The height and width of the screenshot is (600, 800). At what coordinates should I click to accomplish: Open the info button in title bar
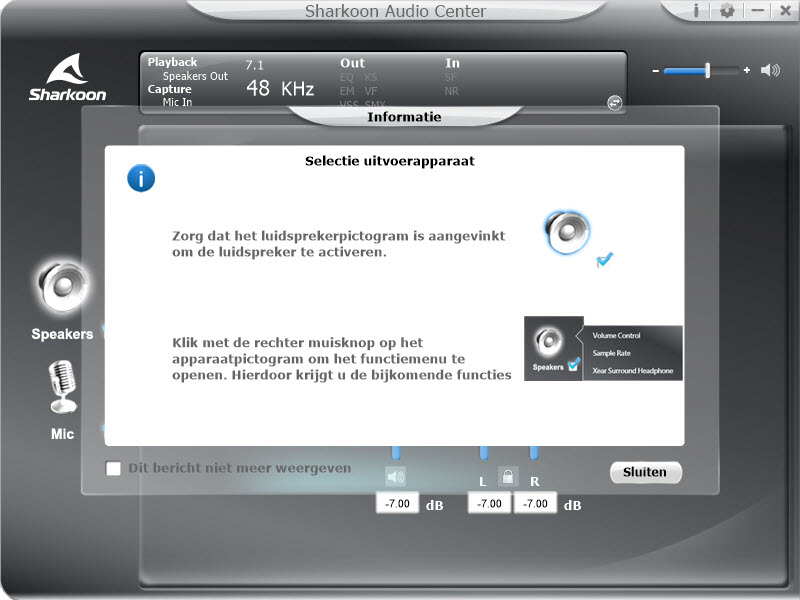(696, 10)
